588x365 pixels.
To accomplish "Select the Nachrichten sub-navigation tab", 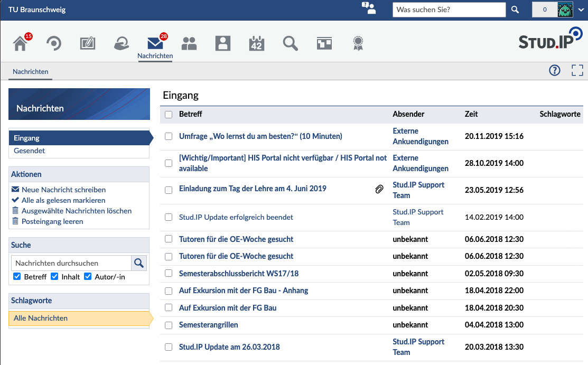I will [30, 71].
